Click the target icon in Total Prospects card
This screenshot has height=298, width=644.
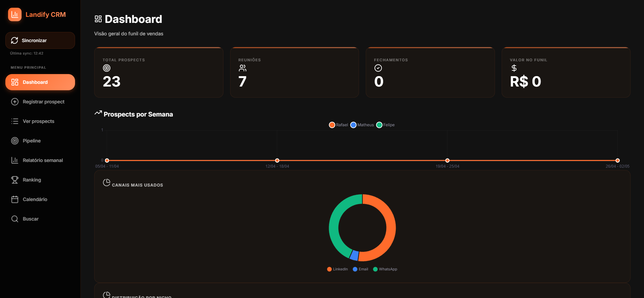107,68
